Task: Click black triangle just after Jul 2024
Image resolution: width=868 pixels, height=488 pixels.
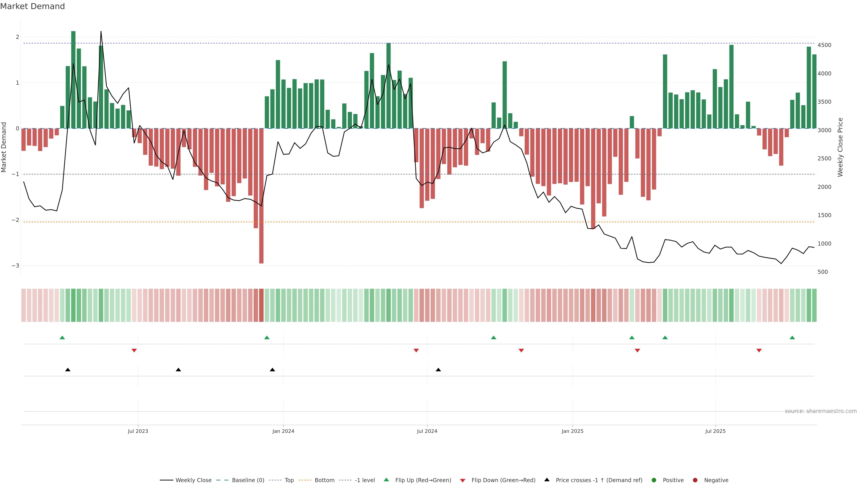Action: (x=438, y=370)
